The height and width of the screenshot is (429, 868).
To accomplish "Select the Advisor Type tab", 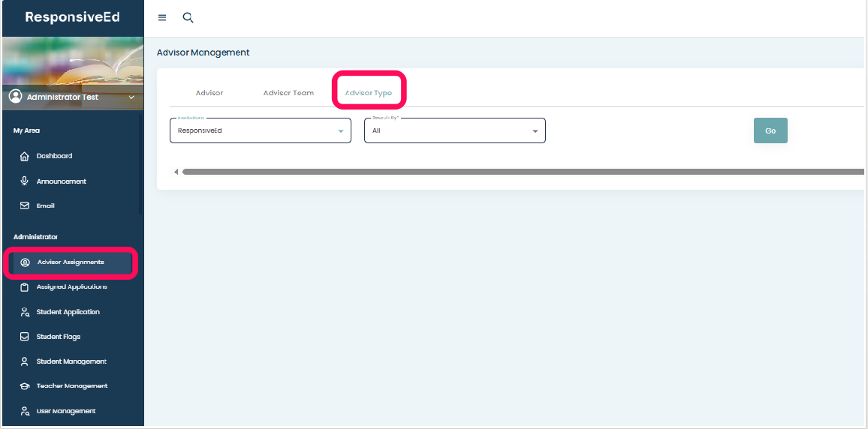I will 369,93.
